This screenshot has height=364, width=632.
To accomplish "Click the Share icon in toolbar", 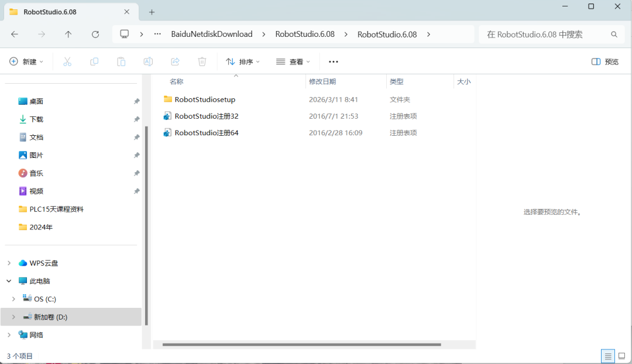I will (175, 61).
